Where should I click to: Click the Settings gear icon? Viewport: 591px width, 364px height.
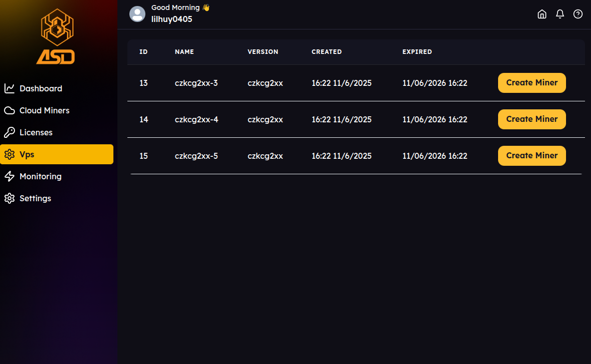click(x=9, y=198)
